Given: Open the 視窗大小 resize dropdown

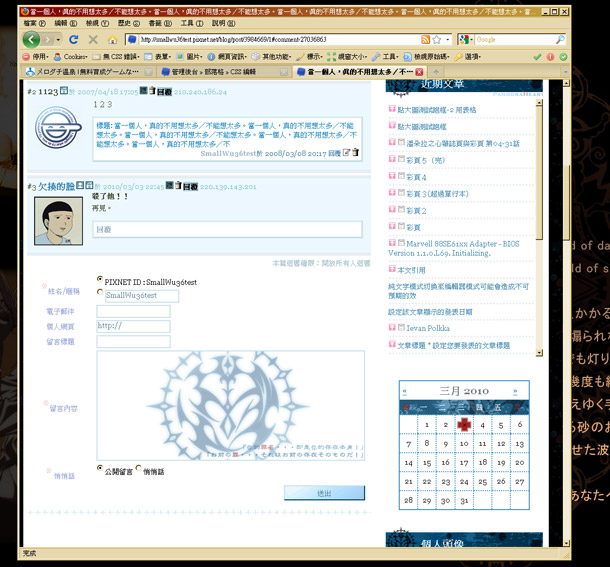Looking at the screenshot, I should click(347, 57).
